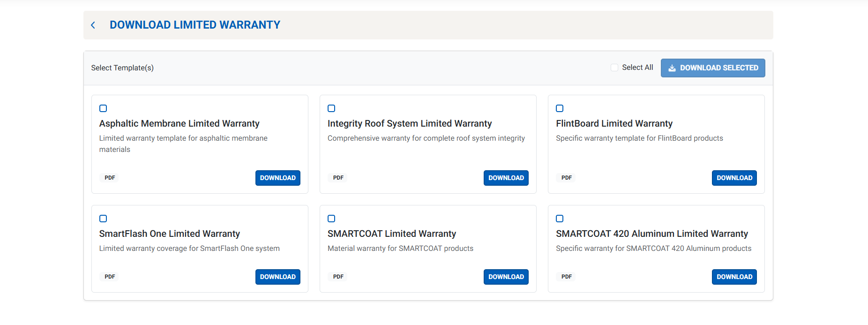Tick the Select All checkbox
Screen dimensions: 868x325
(614, 68)
